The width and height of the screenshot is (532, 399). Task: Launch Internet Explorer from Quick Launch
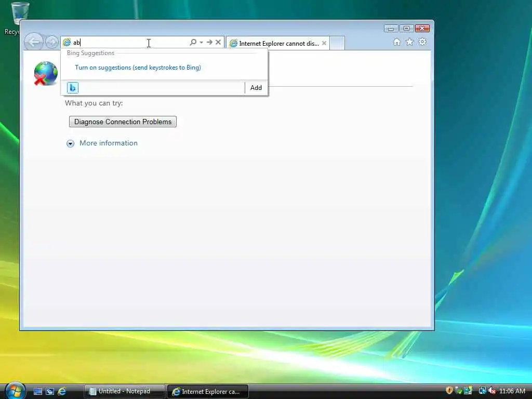click(x=62, y=391)
